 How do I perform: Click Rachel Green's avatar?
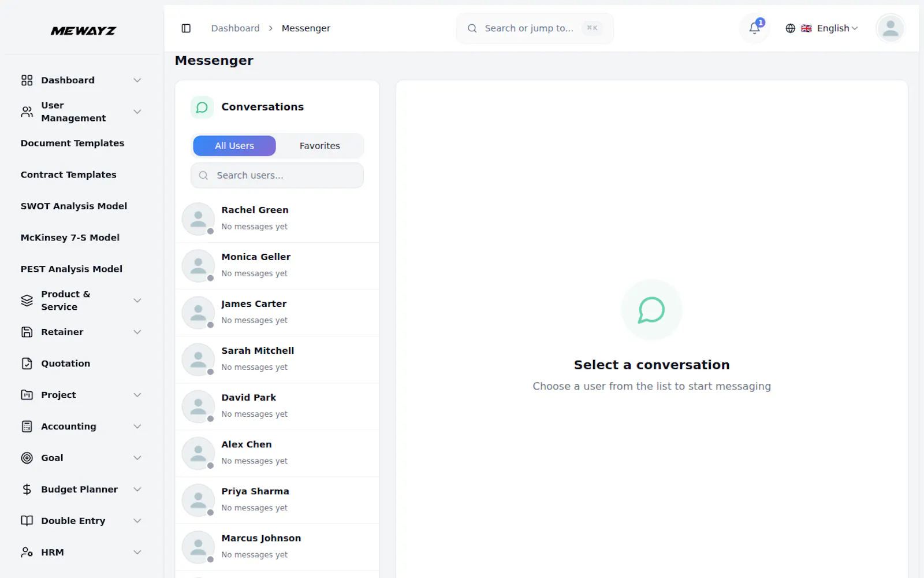coord(198,218)
